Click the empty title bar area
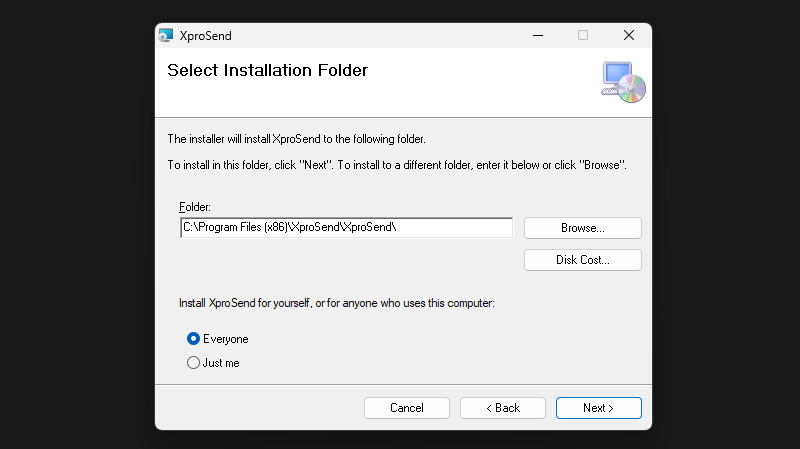Image resolution: width=800 pixels, height=449 pixels. coord(380,35)
